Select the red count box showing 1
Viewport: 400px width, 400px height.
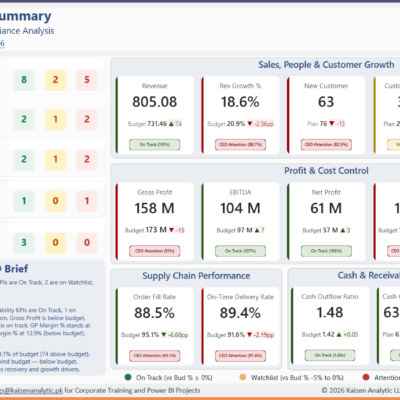(x=87, y=201)
